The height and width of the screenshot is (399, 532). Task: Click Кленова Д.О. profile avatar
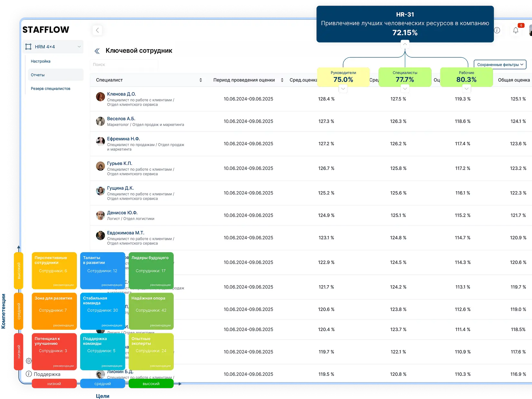coord(100,97)
